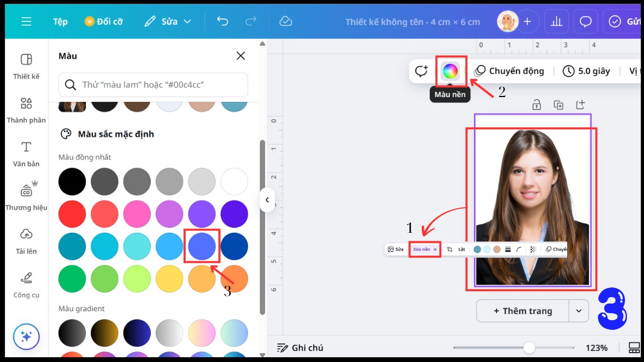
Task: Open the Màu nền background color picker
Action: click(x=450, y=71)
